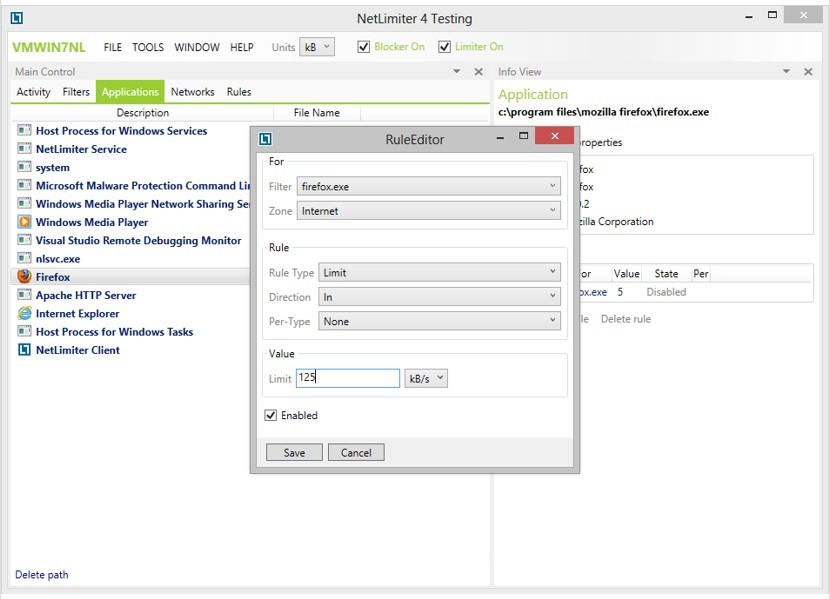Open the Rule Type dropdown
This screenshot has height=599, width=830.
(439, 272)
